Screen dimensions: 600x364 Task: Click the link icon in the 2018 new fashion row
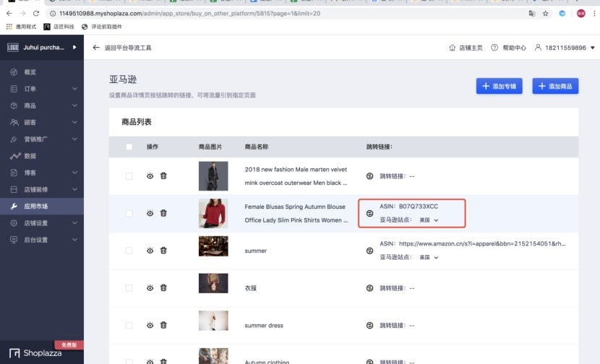click(369, 176)
